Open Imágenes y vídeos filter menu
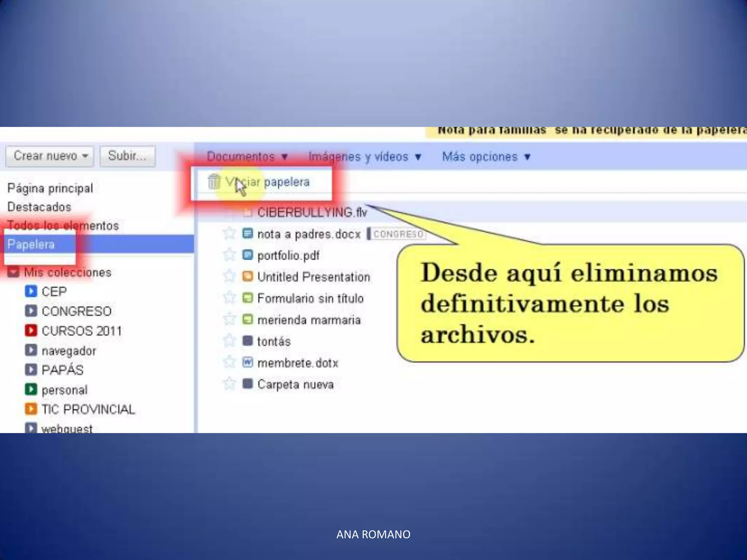 (x=365, y=157)
